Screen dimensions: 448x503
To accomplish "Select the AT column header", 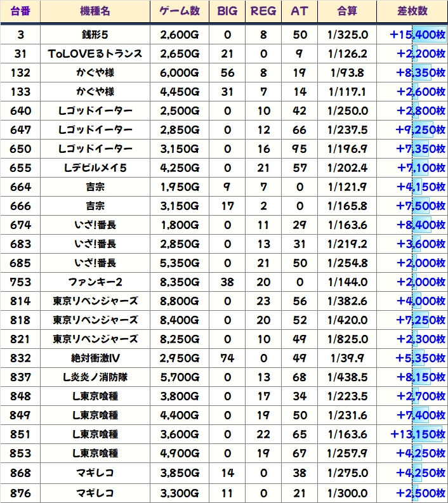I will pos(299,11).
